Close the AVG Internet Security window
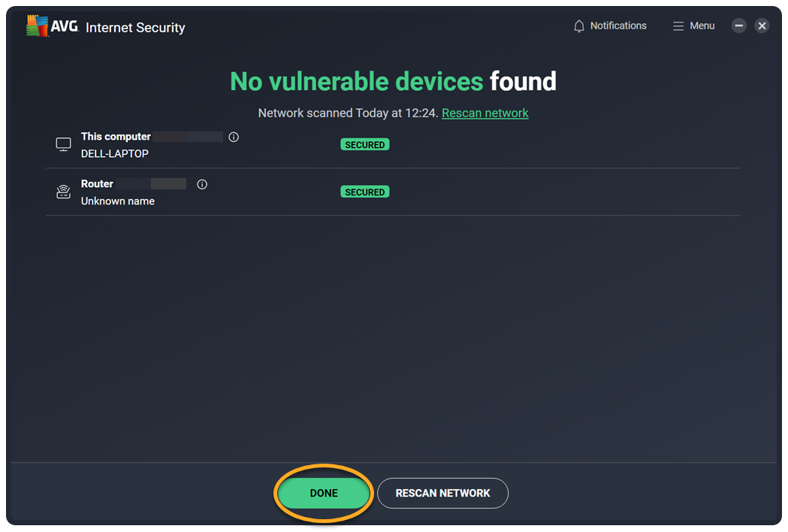 (x=762, y=26)
